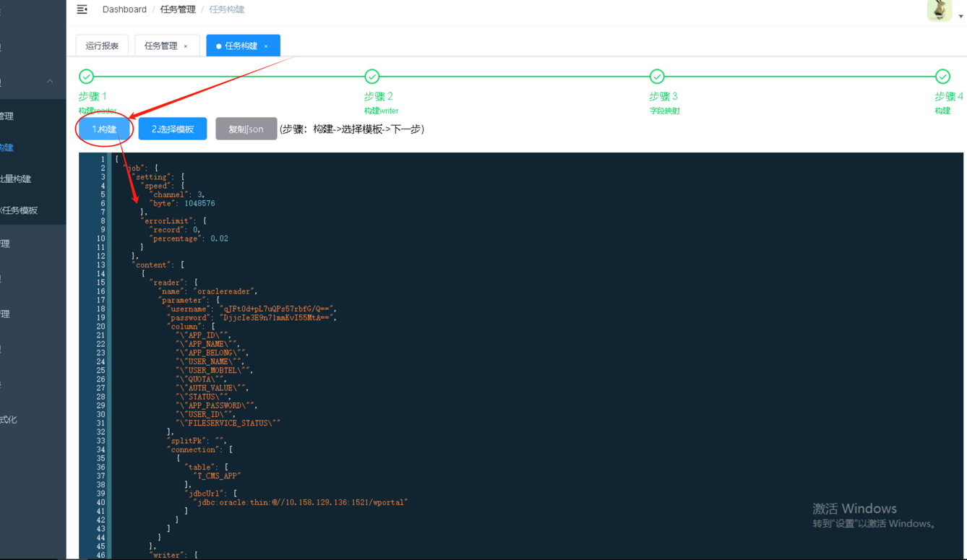Click the FILESERVICE_STATUS column entry
967x560 pixels.
coord(228,423)
